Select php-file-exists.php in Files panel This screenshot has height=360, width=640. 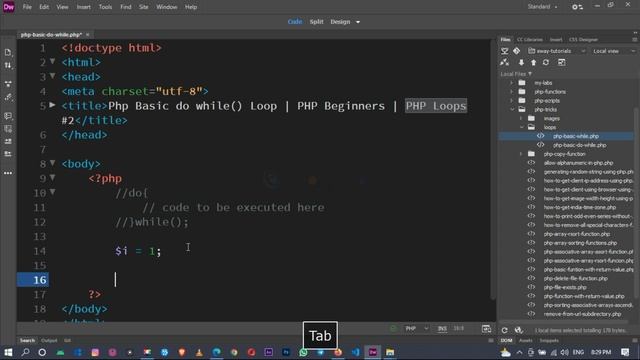pos(565,287)
